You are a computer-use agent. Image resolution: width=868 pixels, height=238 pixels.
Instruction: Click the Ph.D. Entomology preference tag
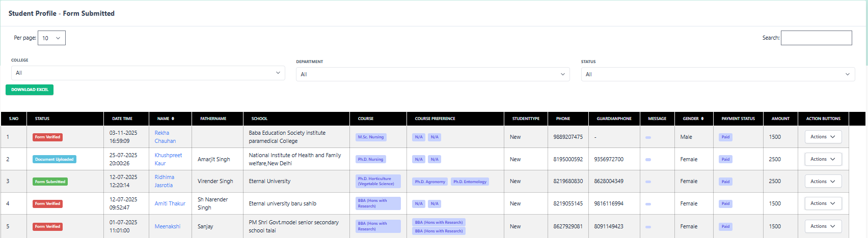470,182
